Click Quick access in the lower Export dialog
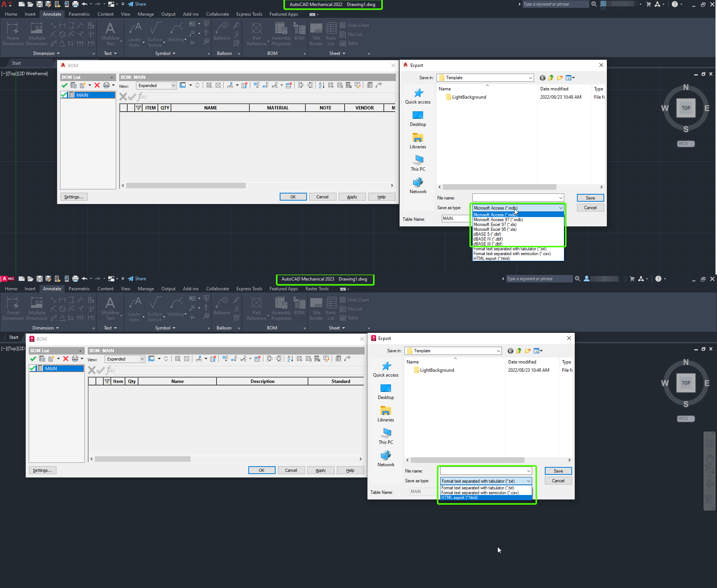 coord(386,369)
